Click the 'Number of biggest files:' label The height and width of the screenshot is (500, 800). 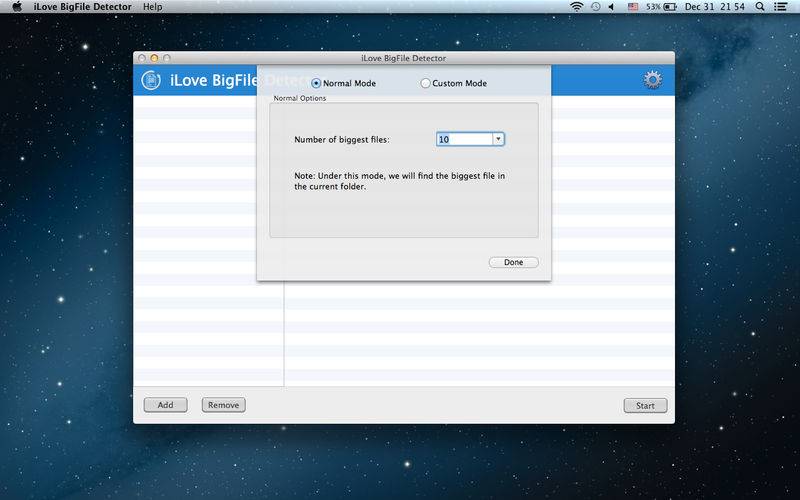pos(342,139)
